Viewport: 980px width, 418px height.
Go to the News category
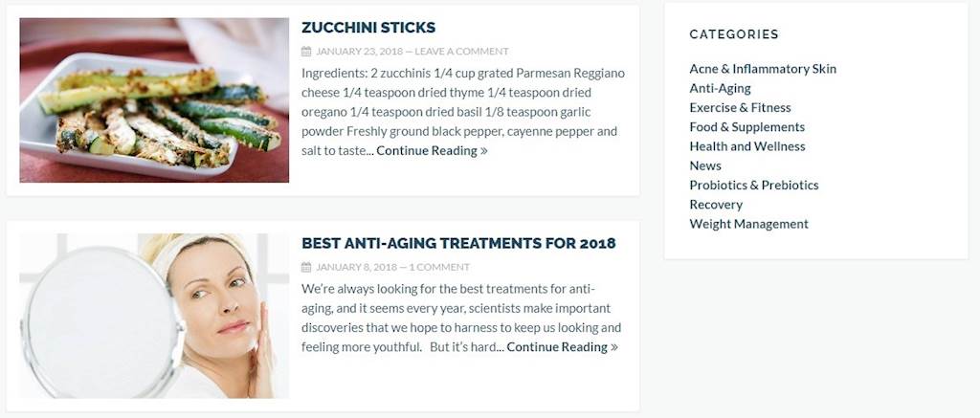705,165
